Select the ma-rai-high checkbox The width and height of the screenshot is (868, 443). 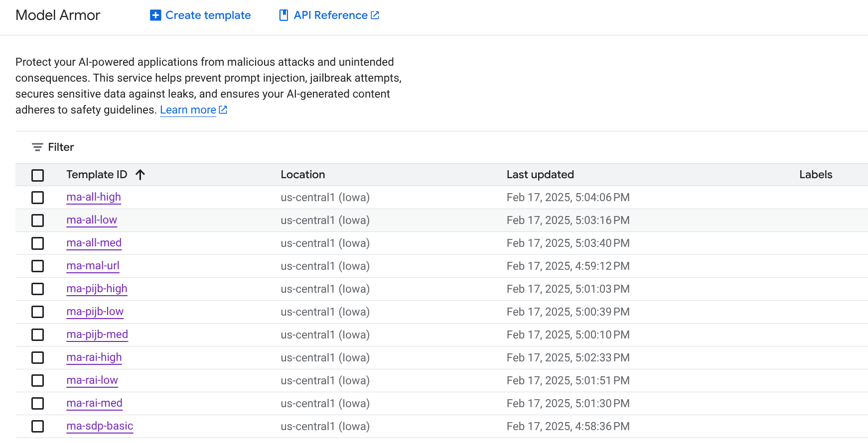pos(37,358)
